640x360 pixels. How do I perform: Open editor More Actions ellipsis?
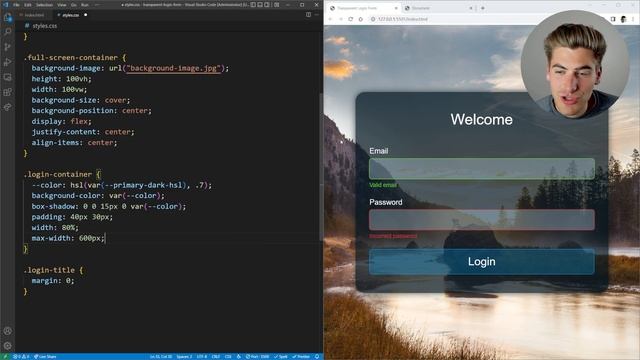(317, 15)
